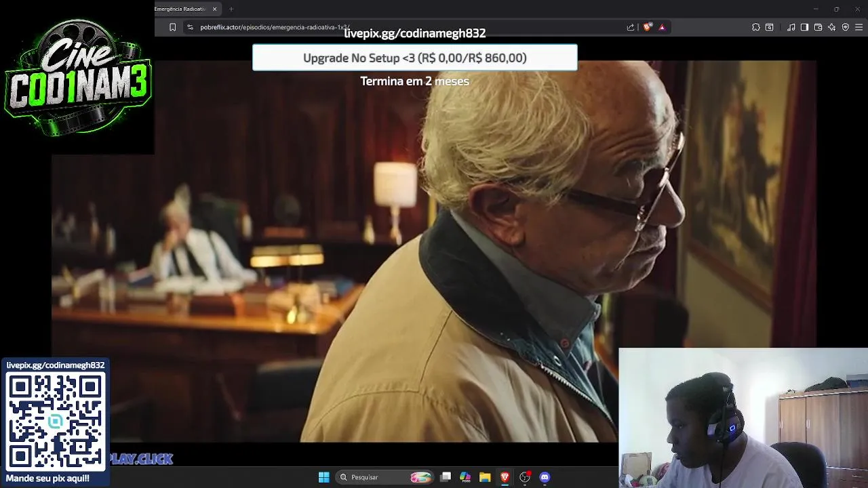This screenshot has height=488, width=868.
Task: Open OBS Studio from the taskbar
Action: [525, 477]
